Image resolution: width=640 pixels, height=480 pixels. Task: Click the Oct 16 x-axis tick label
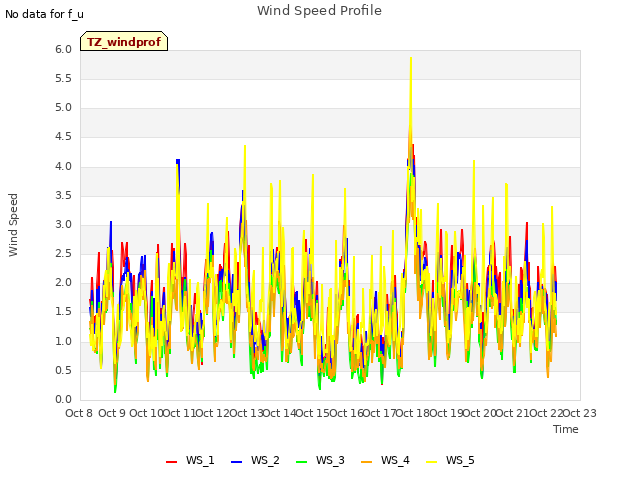[346, 413]
